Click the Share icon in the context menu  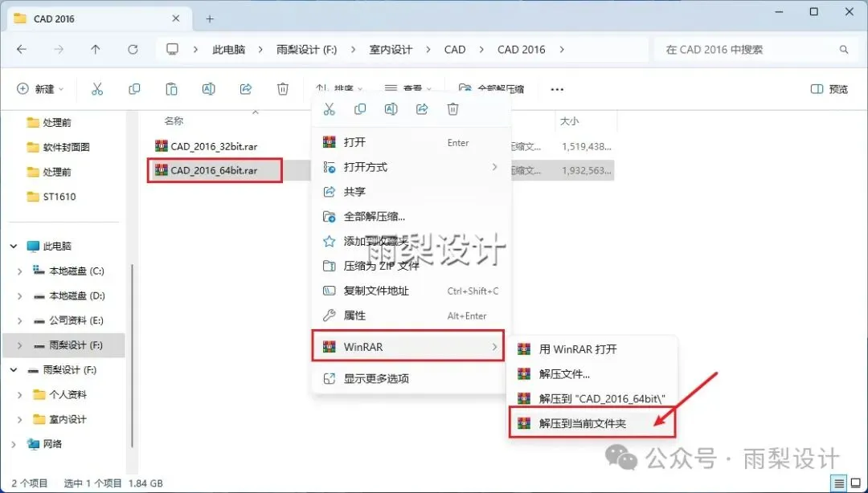(422, 109)
